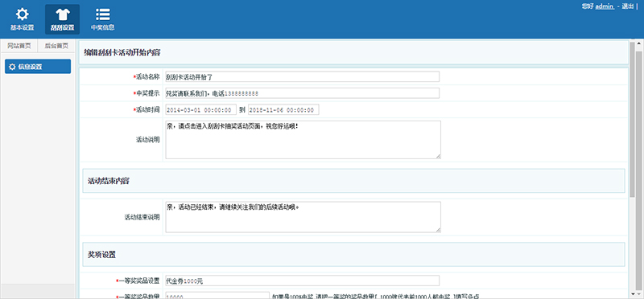Image resolution: width=644 pixels, height=299 pixels.
Task: Focus the 一等奖奖品设置 field
Action: (303, 281)
